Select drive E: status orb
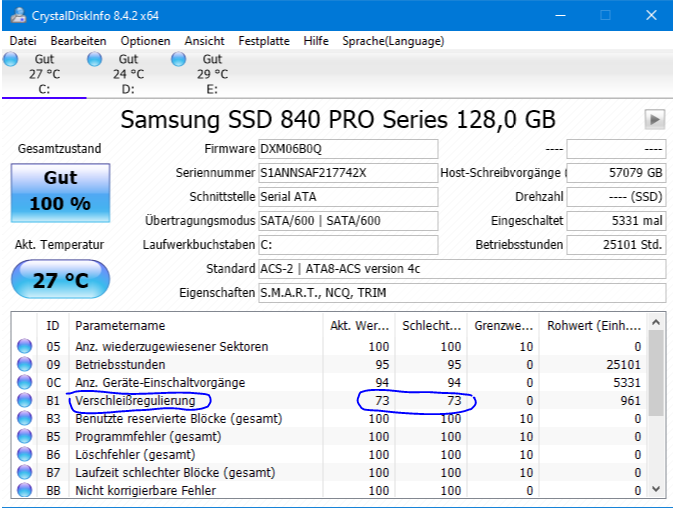 click(x=179, y=59)
